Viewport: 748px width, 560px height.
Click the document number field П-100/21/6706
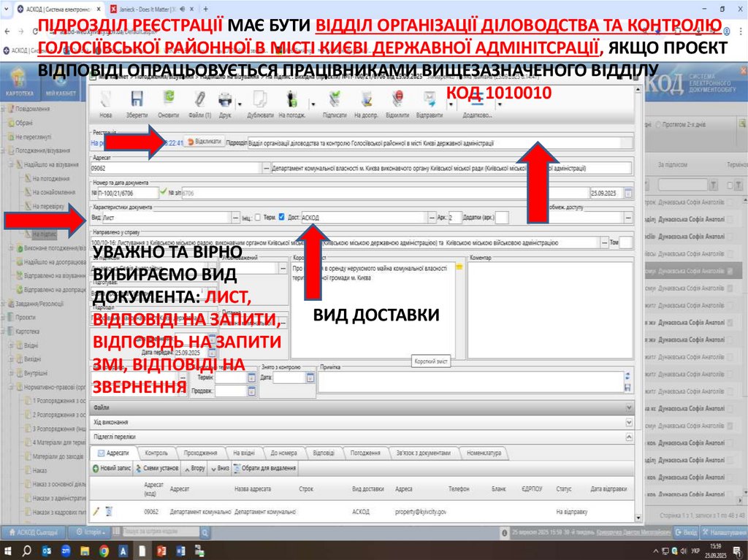point(129,193)
